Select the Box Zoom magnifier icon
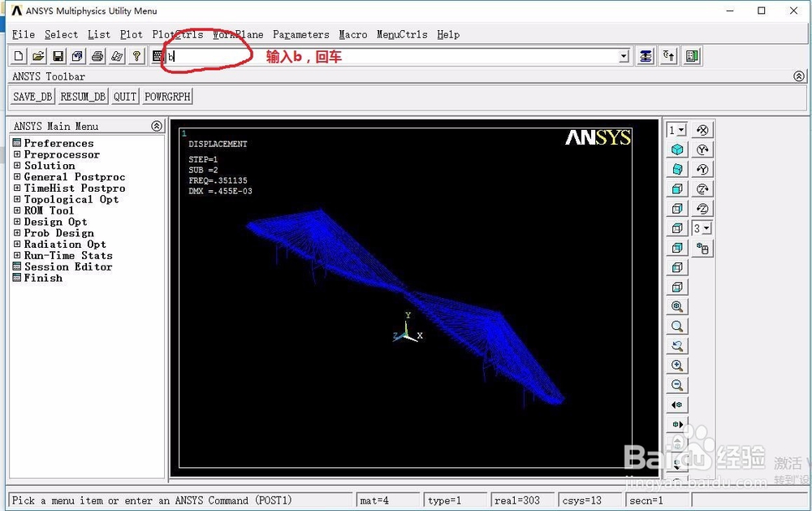 tap(677, 326)
